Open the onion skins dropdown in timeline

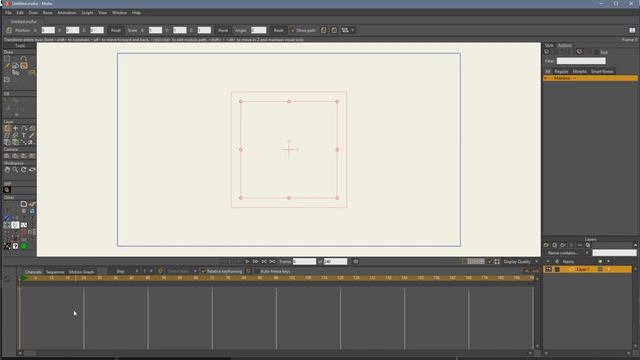[x=181, y=271]
